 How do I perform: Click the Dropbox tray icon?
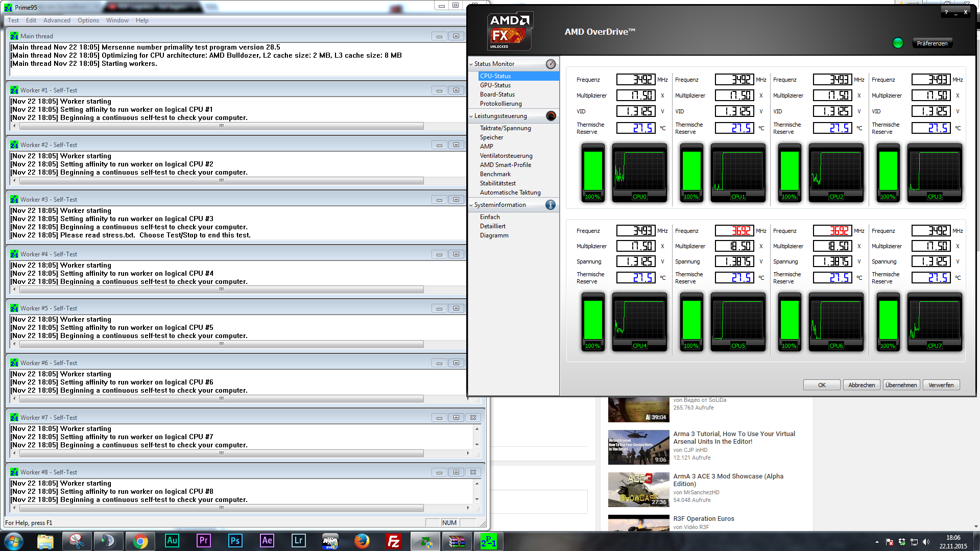pyautogui.click(x=902, y=542)
